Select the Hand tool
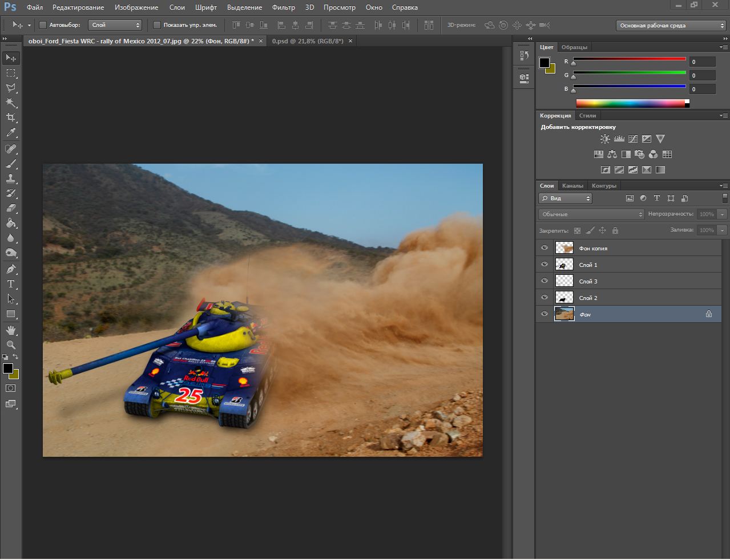 pos(11,330)
